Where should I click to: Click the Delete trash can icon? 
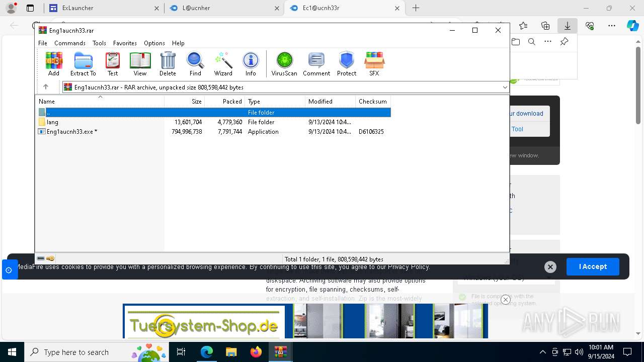click(x=168, y=64)
